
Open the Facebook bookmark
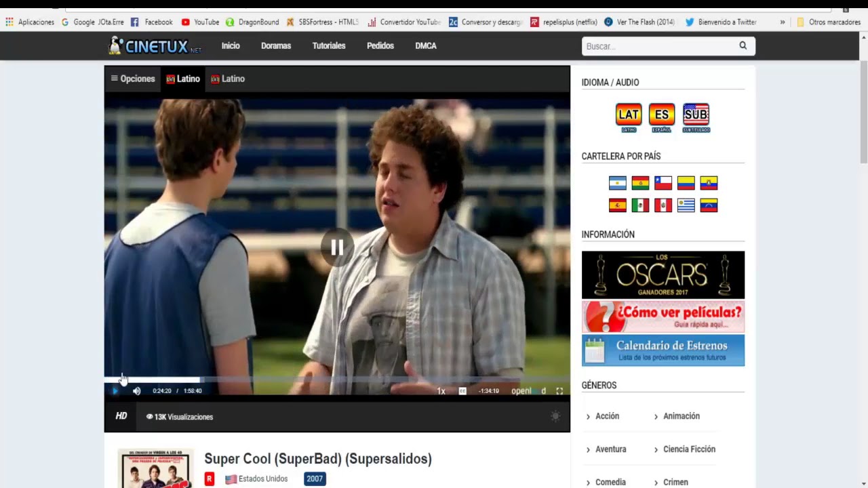coord(152,22)
